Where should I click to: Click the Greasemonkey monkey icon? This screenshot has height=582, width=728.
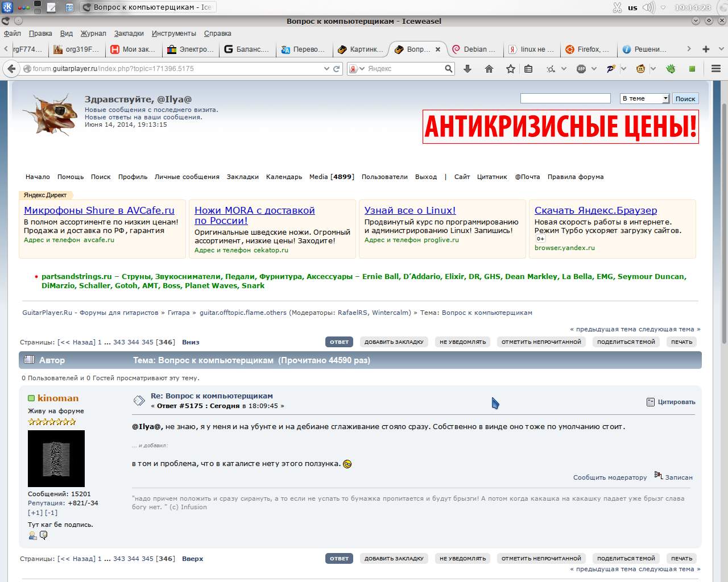tap(640, 69)
